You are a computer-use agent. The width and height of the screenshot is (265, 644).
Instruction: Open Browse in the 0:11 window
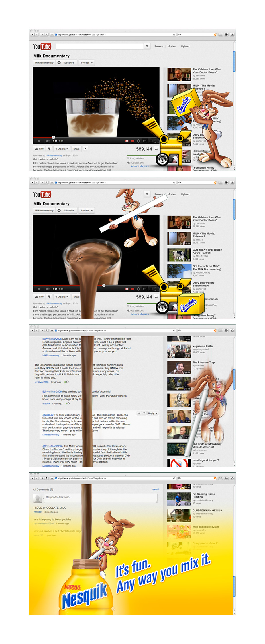(x=159, y=46)
